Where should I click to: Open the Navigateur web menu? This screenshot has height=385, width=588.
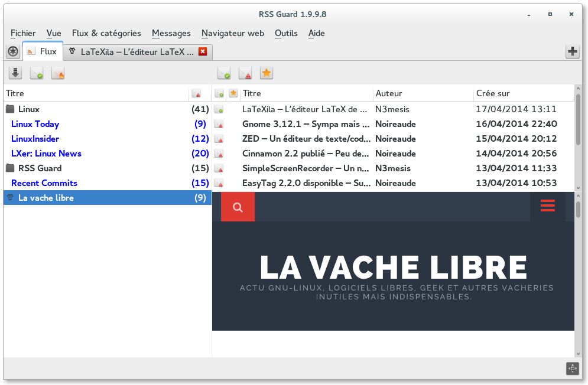click(232, 33)
